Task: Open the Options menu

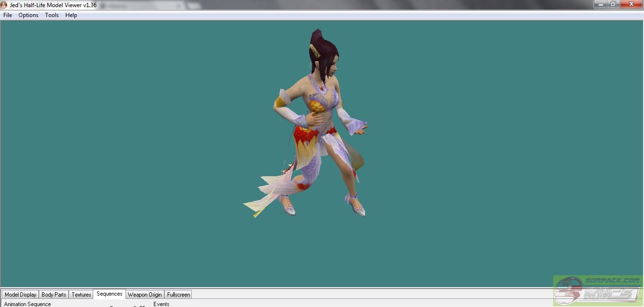Action: (x=28, y=15)
